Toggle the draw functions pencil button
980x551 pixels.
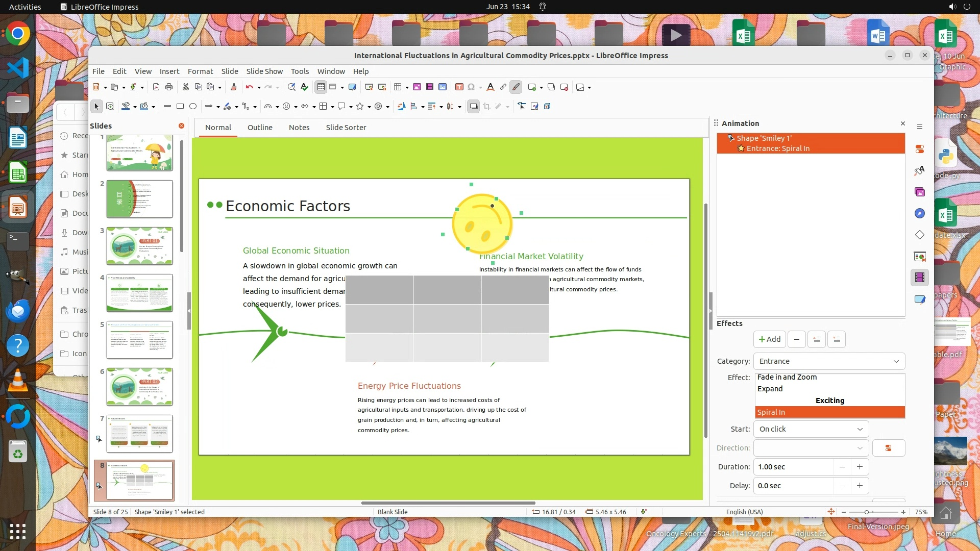pos(516,87)
